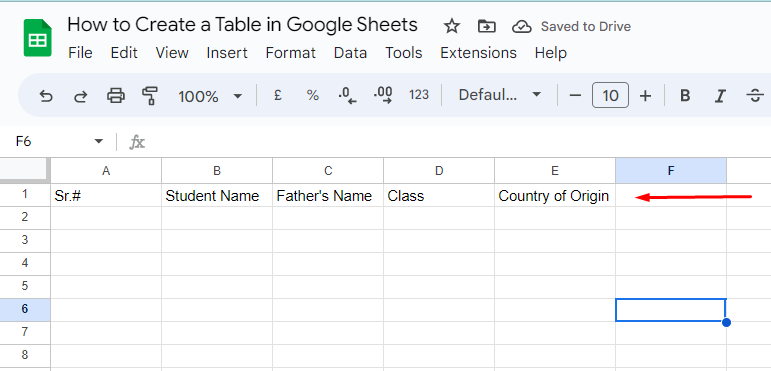Open the Edit menu
This screenshot has height=371, width=771.
pyautogui.click(x=124, y=53)
